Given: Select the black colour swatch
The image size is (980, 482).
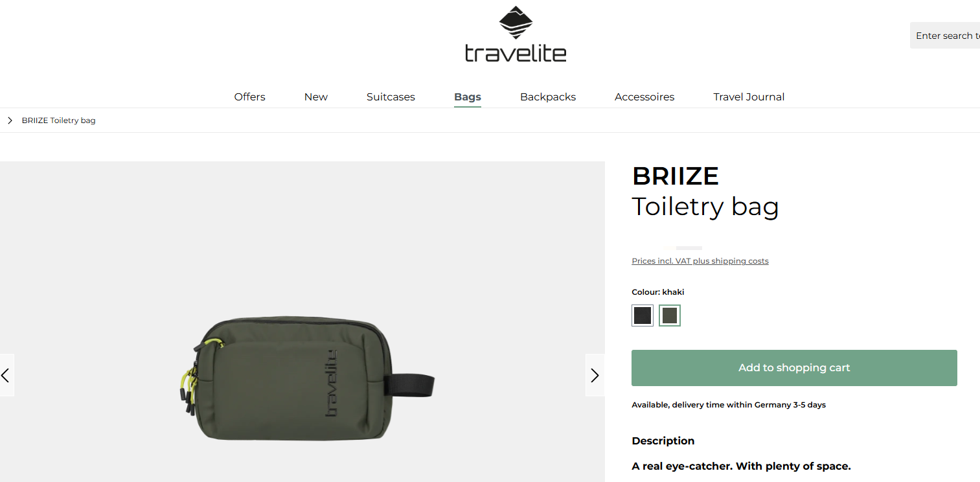Looking at the screenshot, I should click(643, 316).
